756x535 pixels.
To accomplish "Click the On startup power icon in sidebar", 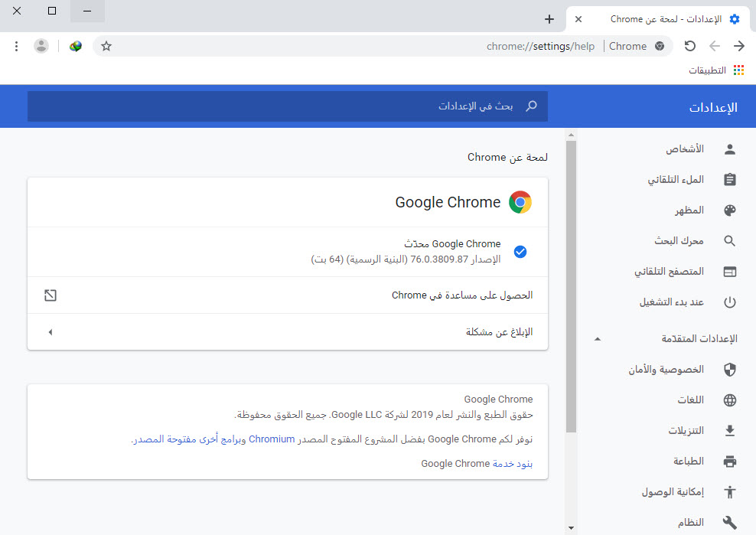I will [729, 302].
